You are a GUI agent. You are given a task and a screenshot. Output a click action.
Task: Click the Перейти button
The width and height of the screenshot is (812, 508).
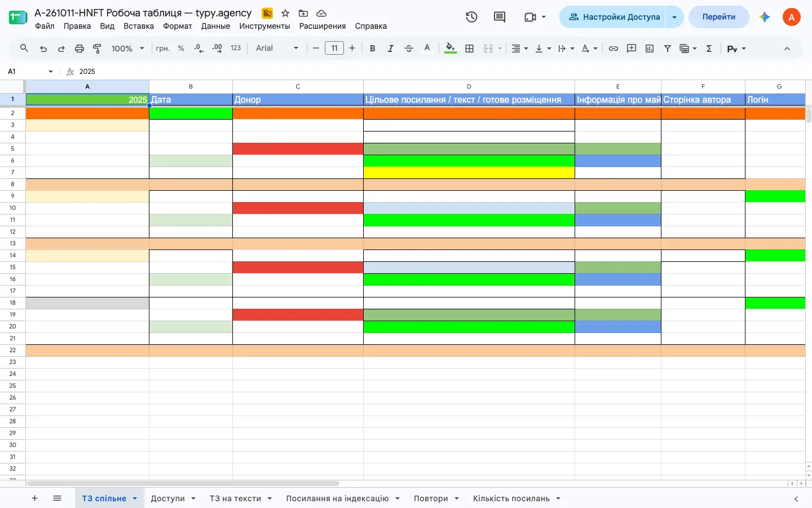click(718, 17)
